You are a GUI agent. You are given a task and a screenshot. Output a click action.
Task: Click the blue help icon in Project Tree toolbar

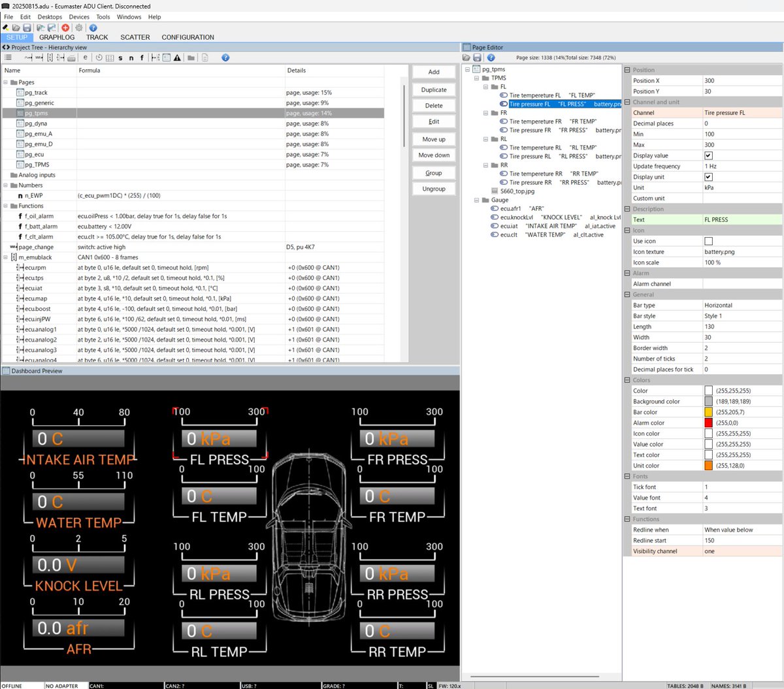point(225,57)
